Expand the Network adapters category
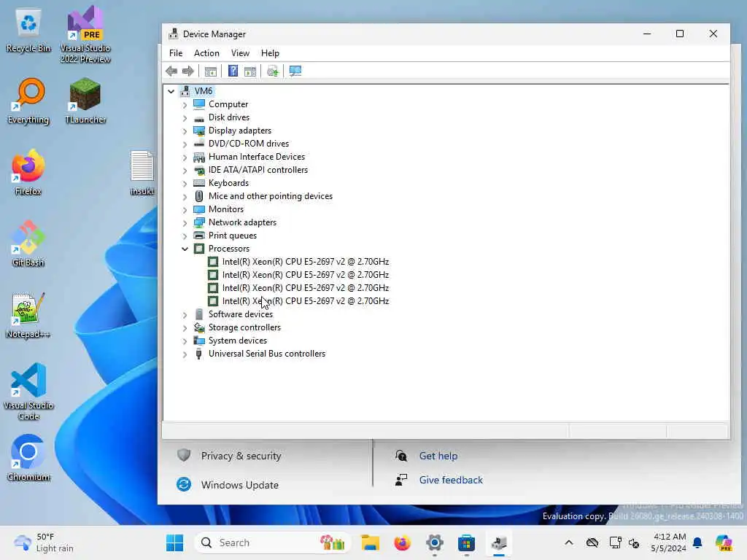Image resolution: width=747 pixels, height=560 pixels. click(185, 222)
